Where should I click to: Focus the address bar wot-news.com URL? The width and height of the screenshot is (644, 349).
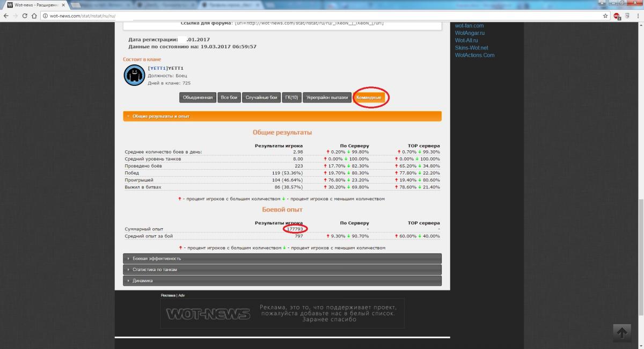(x=322, y=16)
